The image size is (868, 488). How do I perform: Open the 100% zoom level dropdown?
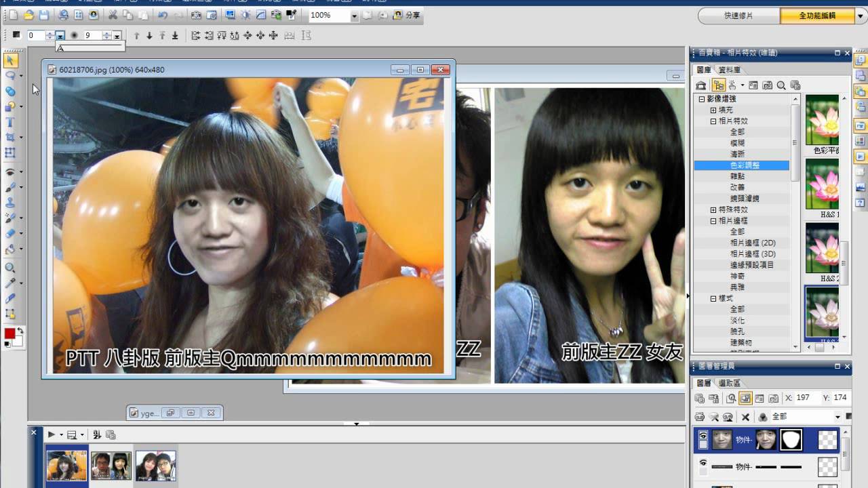click(355, 16)
